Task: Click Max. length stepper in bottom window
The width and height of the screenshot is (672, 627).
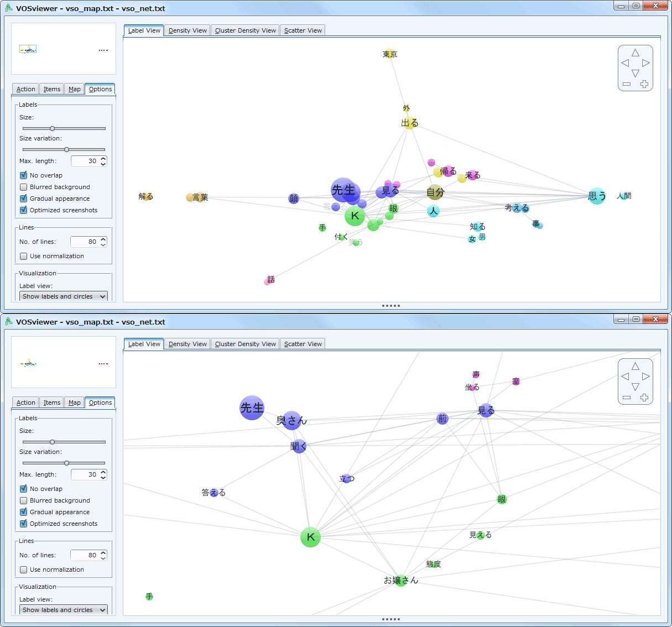Action: pos(103,474)
